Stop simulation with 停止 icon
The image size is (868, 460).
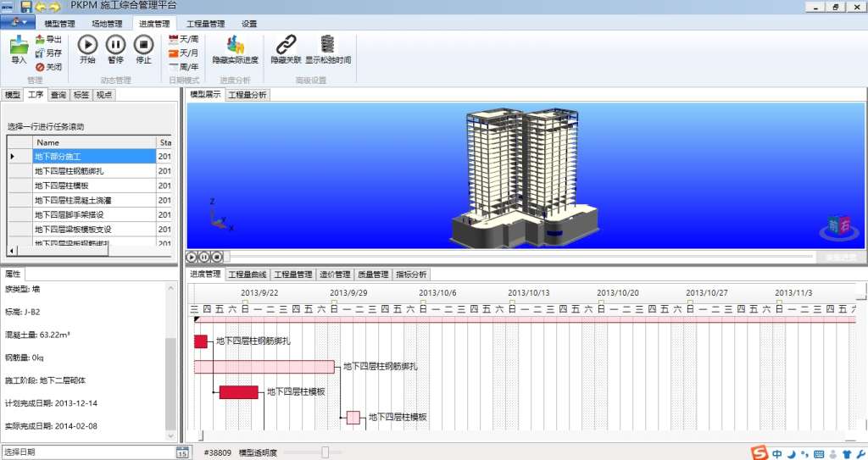point(144,45)
